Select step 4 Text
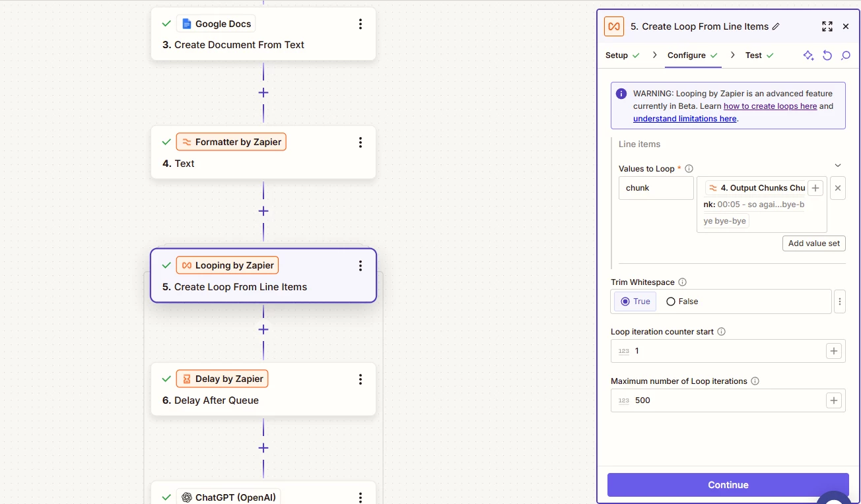 click(263, 152)
